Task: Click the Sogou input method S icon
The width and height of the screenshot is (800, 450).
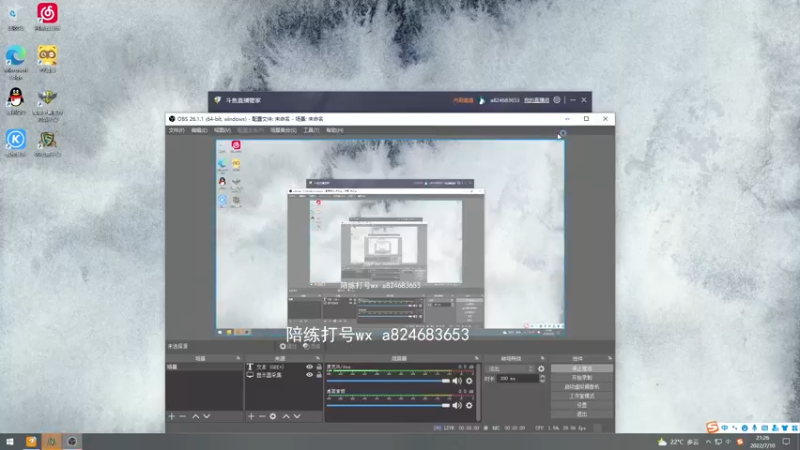Action: pos(712,427)
